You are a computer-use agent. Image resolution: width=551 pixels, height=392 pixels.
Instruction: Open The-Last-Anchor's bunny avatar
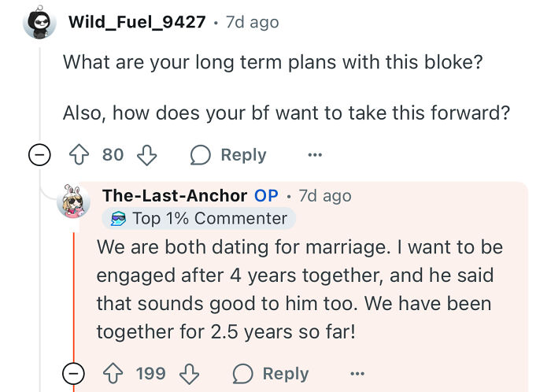(73, 202)
